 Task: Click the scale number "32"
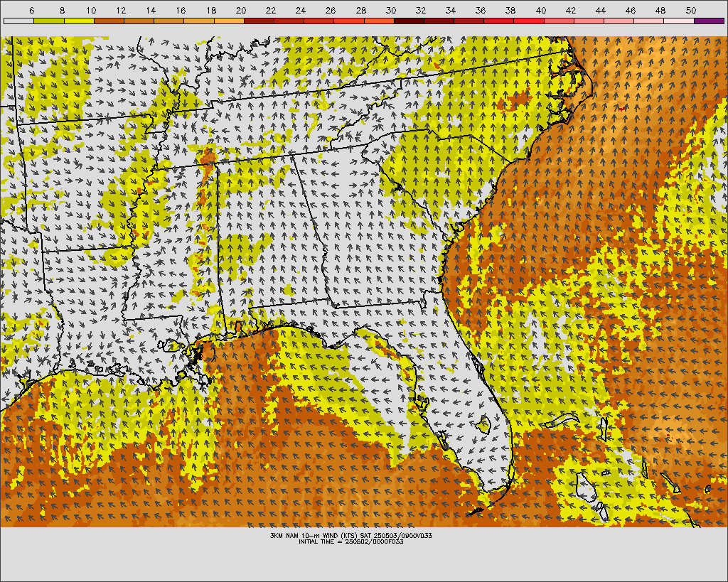tap(421, 10)
